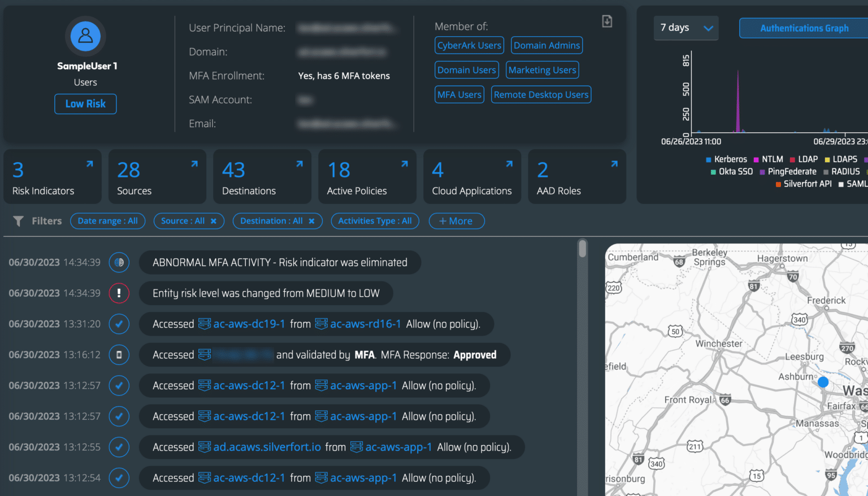Open the Activities Type : All filter
Image resolution: width=868 pixels, height=496 pixels.
(375, 221)
